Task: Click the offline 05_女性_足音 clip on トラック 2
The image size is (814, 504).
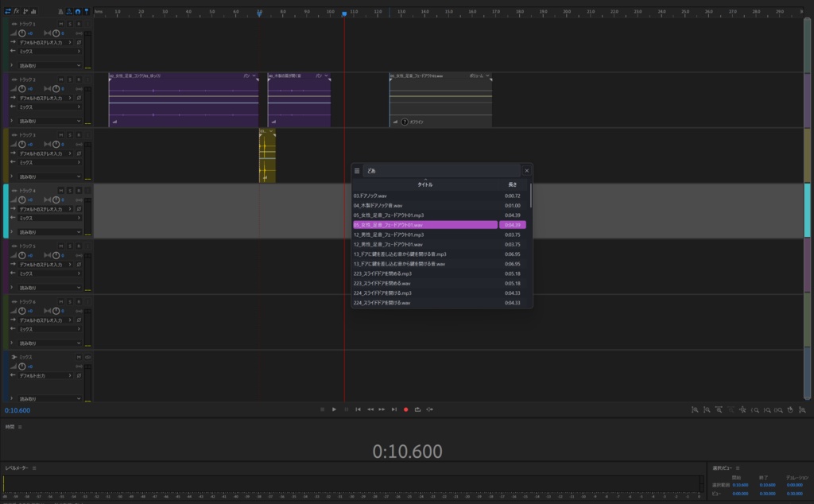Action: [440, 100]
